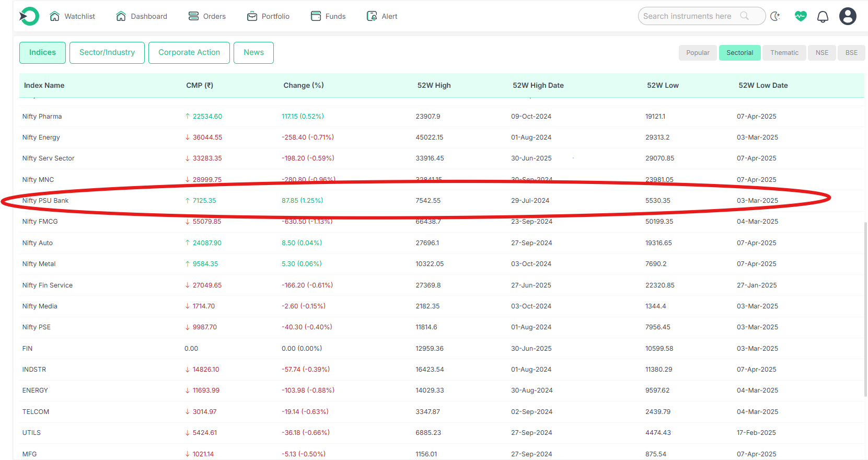Sort by the Change (%) column header
Screen dimensions: 868x460
(x=303, y=85)
